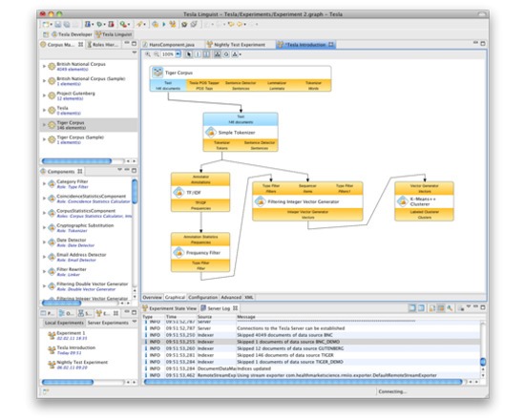Select the Tesla corpus row
The image size is (525, 420).
pos(89,110)
